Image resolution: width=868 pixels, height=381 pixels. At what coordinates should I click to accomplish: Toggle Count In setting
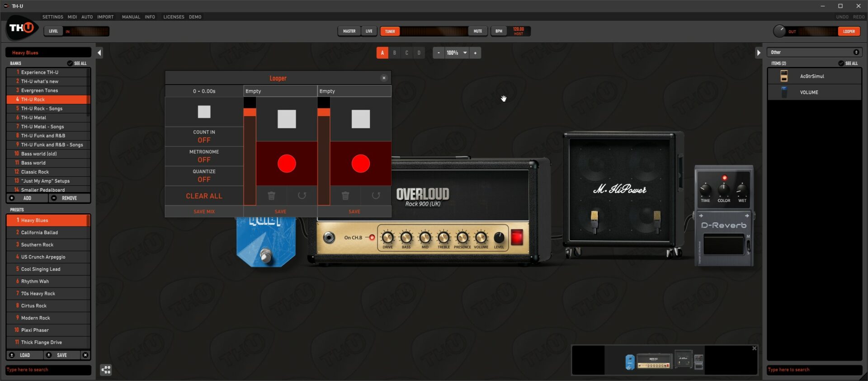pyautogui.click(x=204, y=136)
